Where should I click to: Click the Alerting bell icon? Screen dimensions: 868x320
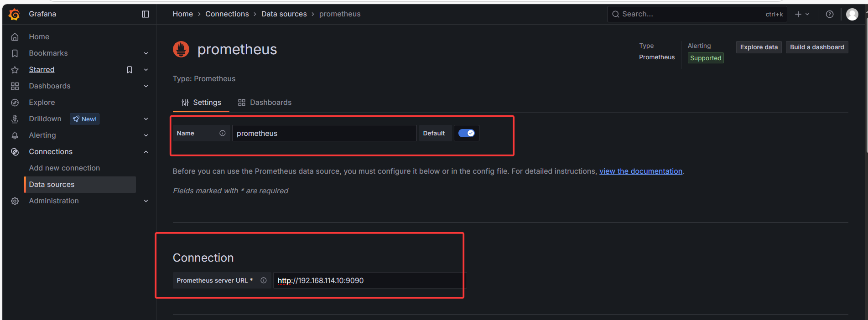pos(15,135)
